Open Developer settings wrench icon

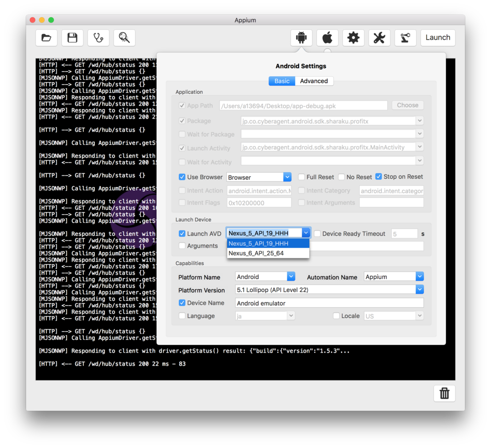pos(379,38)
